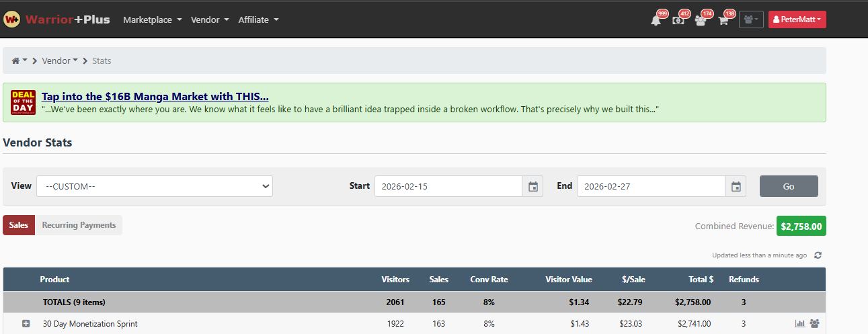Viewport: 868px width, 334px height.
Task: Open the shopping cart icon
Action: (x=723, y=20)
